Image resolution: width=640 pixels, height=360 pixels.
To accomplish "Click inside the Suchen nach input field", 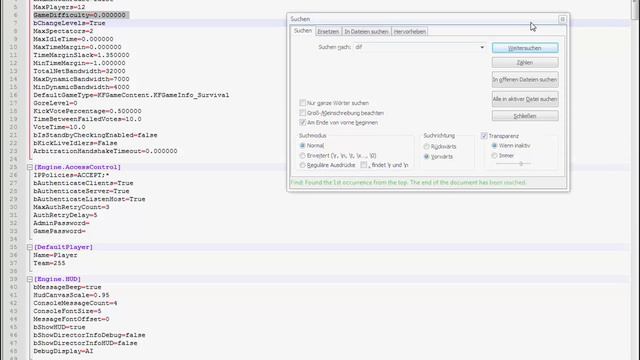I will [x=416, y=47].
